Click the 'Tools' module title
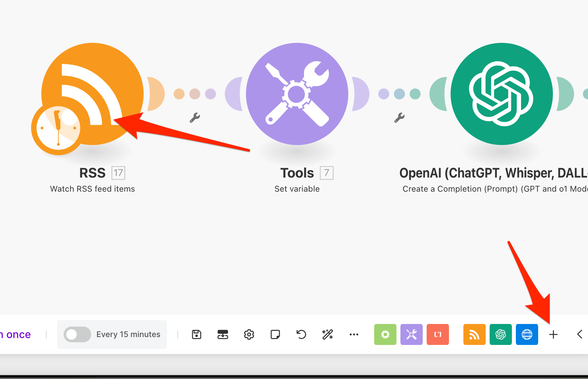Viewport: 588px width, 379px height. (297, 173)
